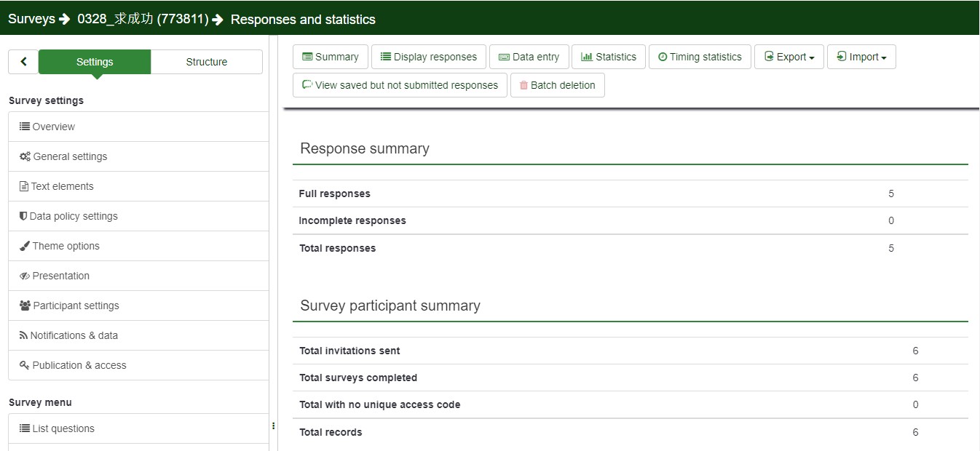Expand the Import dropdown
The image size is (980, 451).
pyautogui.click(x=861, y=57)
